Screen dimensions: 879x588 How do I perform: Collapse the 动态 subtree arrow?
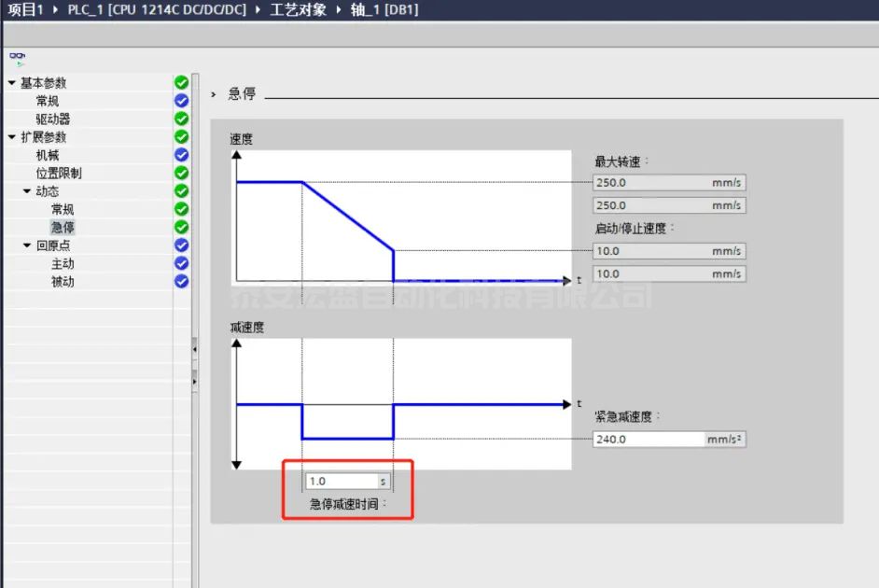(x=27, y=191)
